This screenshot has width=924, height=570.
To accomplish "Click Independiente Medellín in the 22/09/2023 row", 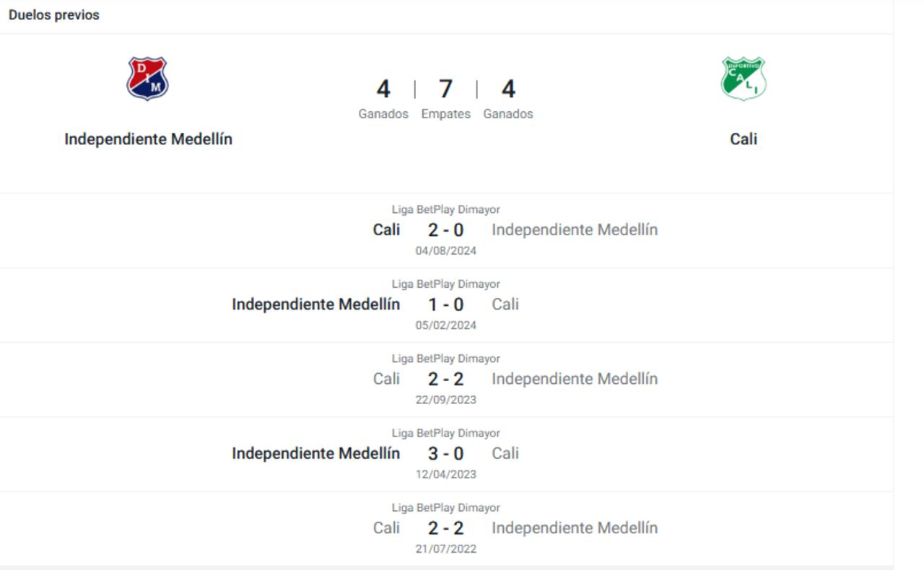I will pyautogui.click(x=575, y=379).
